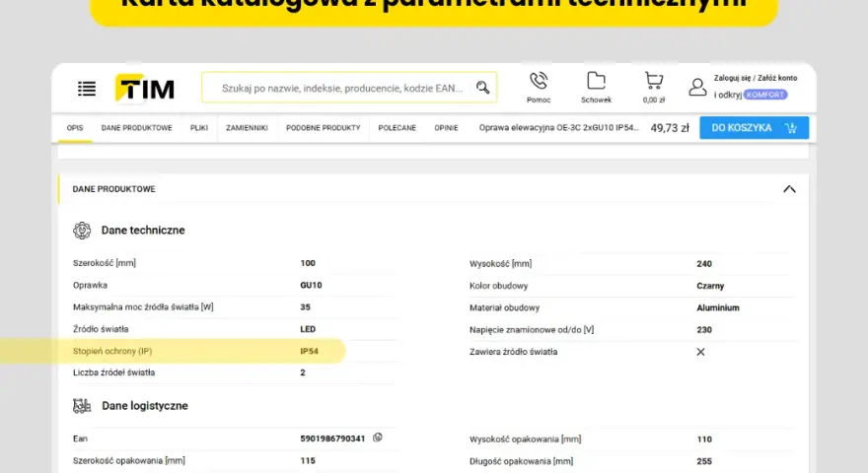Copy the EAN number with copy icon
This screenshot has width=868, height=473.
(x=378, y=438)
